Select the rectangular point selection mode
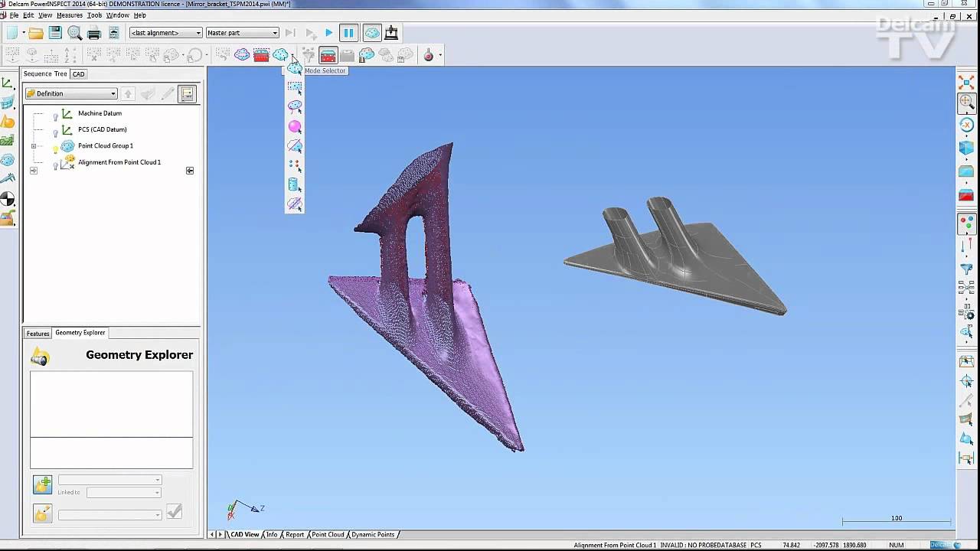 (295, 87)
